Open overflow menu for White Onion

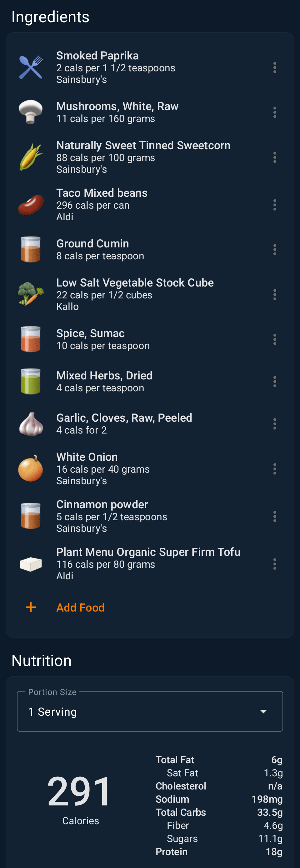coord(275,469)
